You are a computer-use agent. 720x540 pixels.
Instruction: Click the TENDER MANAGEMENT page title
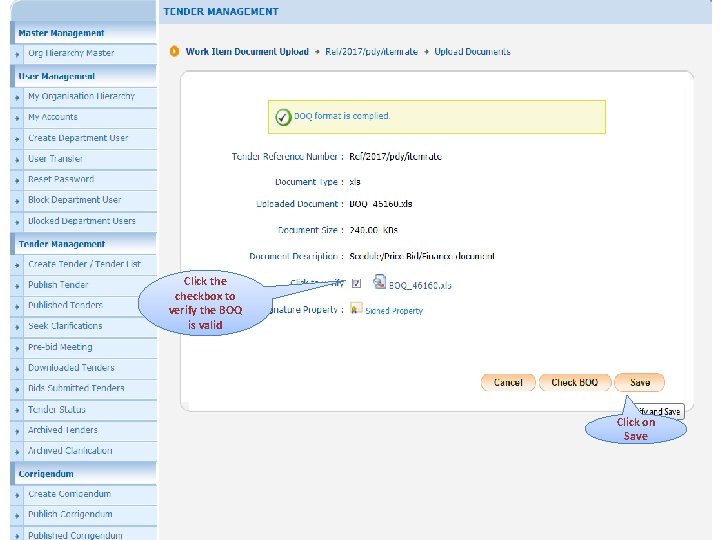(221, 11)
